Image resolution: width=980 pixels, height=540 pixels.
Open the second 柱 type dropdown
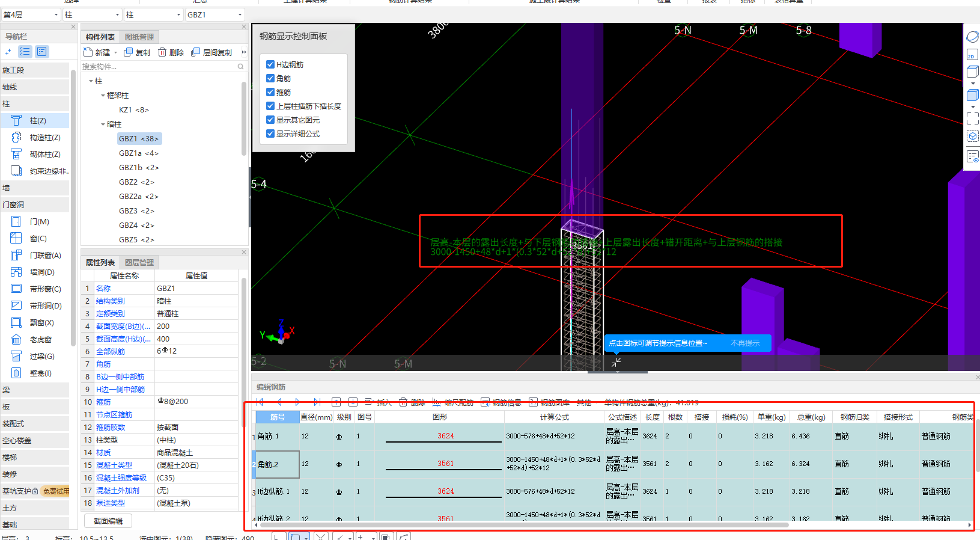point(153,14)
